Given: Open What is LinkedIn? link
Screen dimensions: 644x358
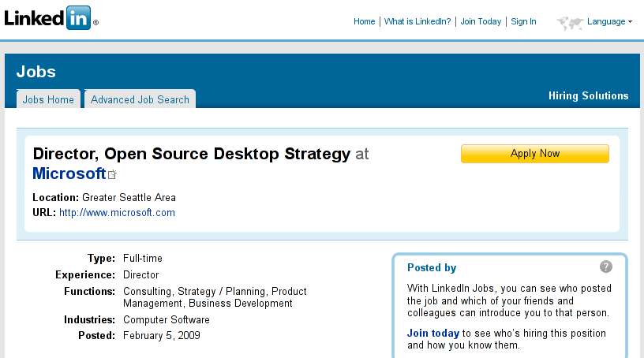Looking at the screenshot, I should (417, 22).
